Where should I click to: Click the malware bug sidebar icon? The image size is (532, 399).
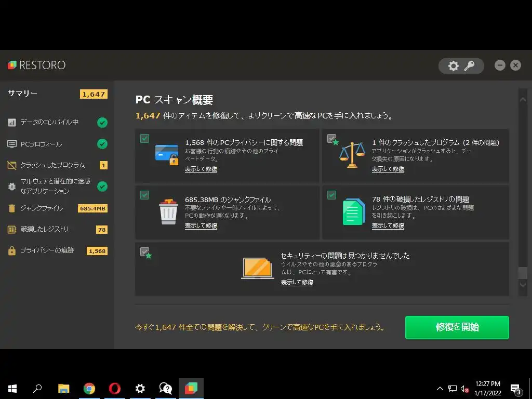pos(12,187)
